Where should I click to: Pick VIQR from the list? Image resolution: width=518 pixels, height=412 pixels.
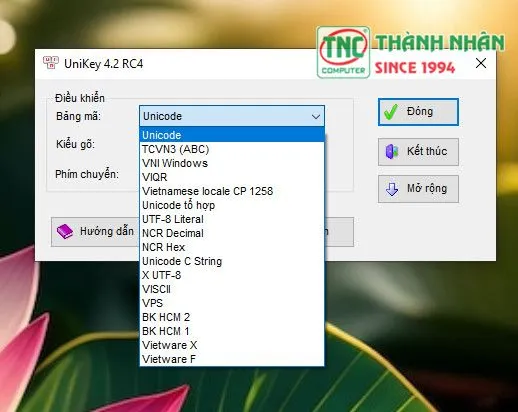pyautogui.click(x=232, y=177)
